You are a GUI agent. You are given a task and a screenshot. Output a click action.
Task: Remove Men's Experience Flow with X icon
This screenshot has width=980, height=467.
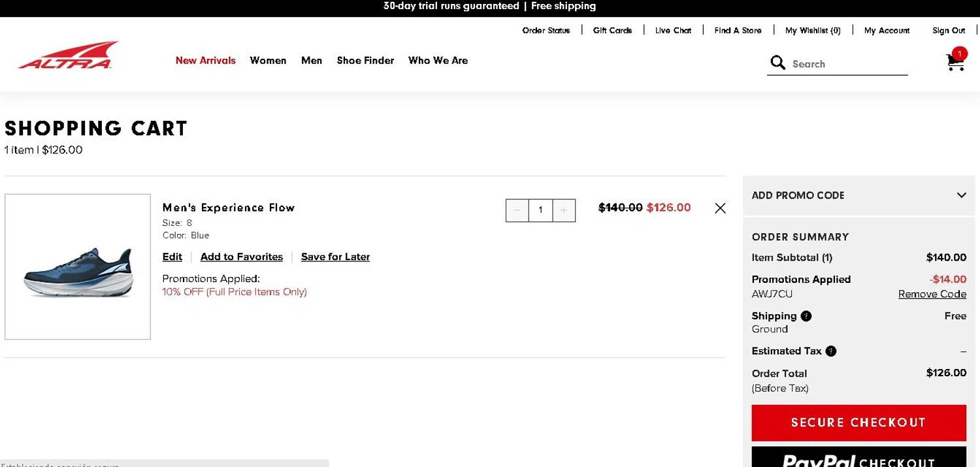pos(720,208)
